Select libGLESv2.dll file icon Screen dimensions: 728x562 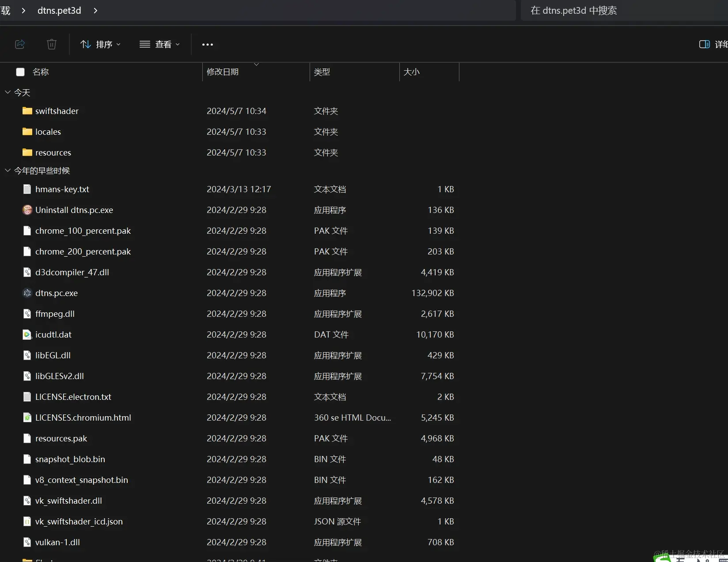click(27, 376)
